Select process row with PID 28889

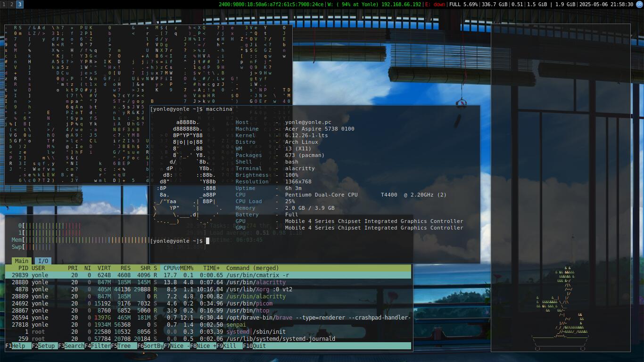(208, 296)
